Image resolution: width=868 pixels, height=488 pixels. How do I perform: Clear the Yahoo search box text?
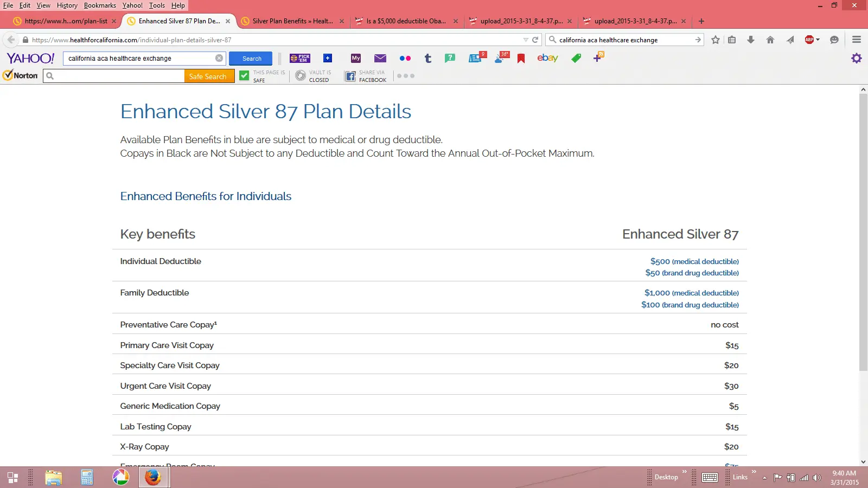[x=219, y=59]
